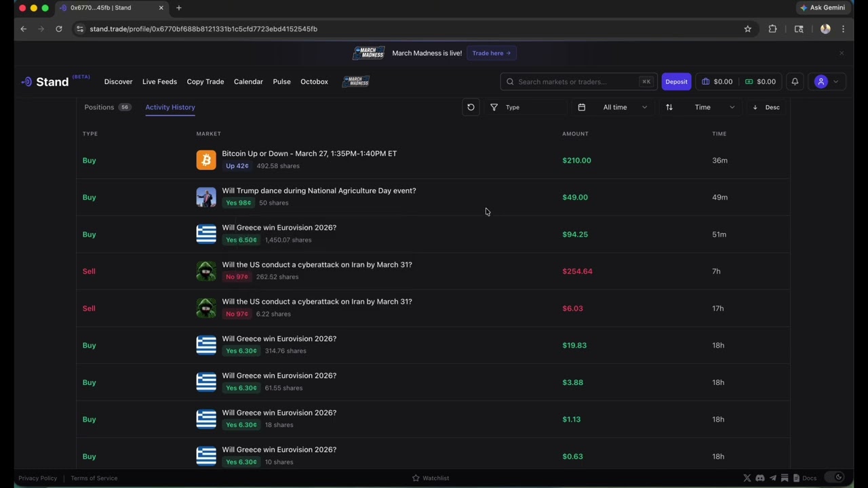Open the All time date range dropdown
Screen dimensions: 868x488
pos(613,107)
